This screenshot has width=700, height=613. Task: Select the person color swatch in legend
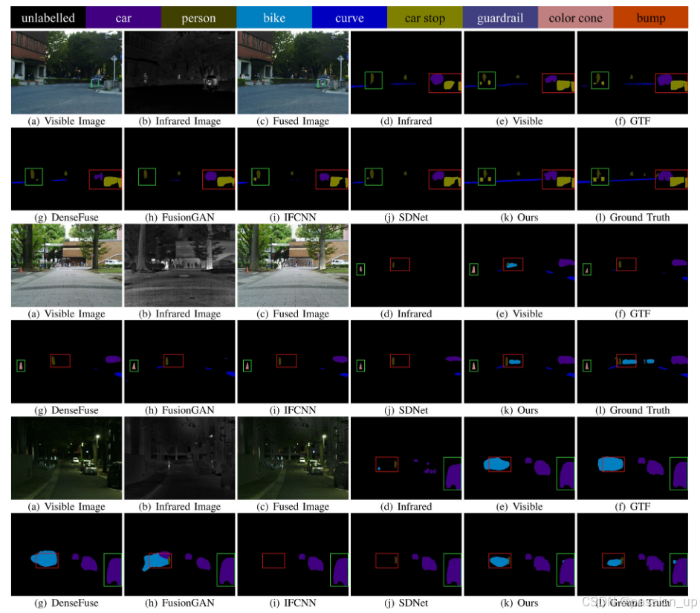(198, 17)
